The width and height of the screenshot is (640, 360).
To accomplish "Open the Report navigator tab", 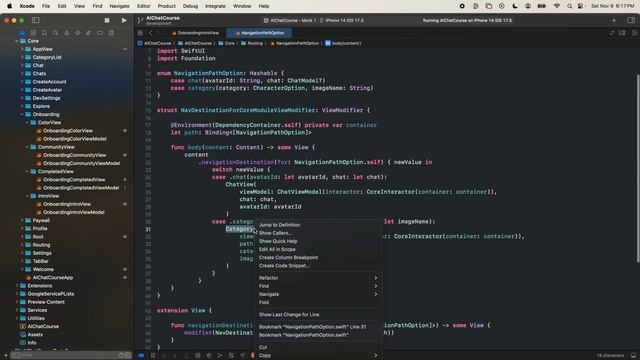I will coord(111,33).
